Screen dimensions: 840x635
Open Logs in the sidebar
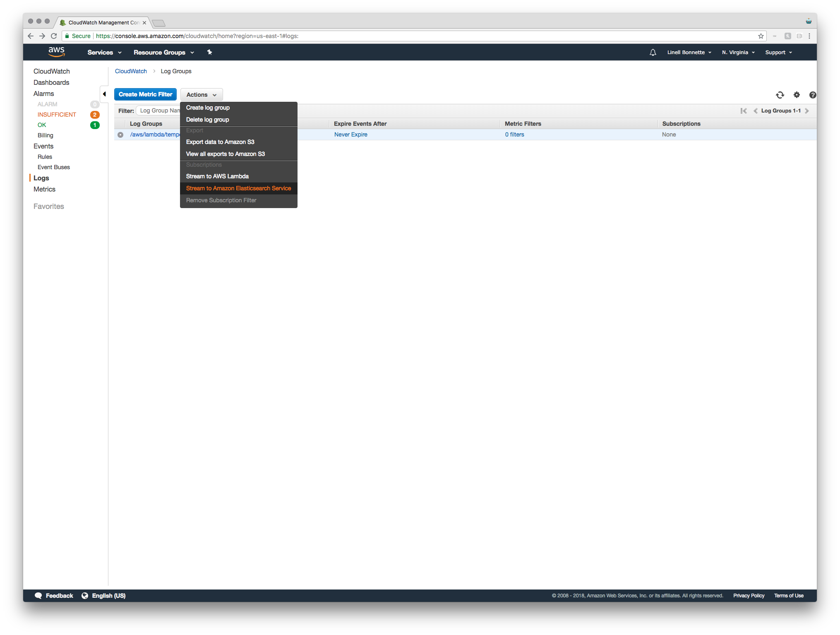[x=41, y=178]
